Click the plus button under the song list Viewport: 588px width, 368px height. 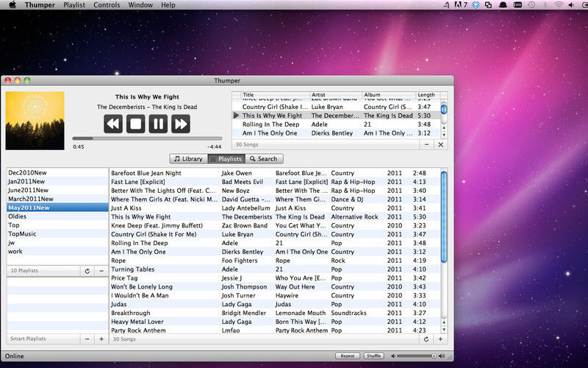tap(440, 339)
